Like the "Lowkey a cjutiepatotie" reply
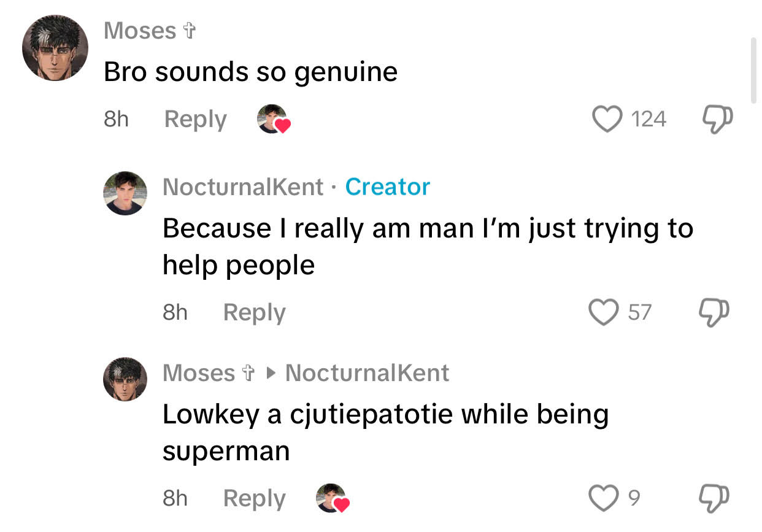Screen dimensions: 762x532 [x=604, y=498]
